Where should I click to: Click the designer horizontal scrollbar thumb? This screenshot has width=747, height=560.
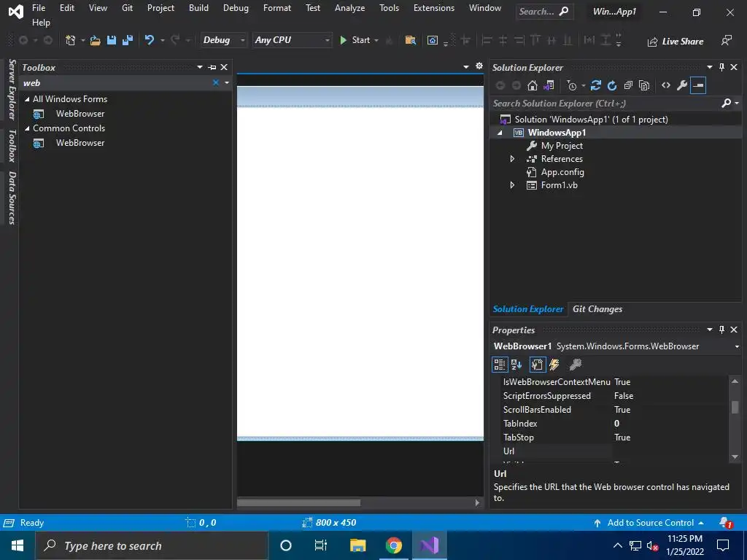click(x=298, y=503)
